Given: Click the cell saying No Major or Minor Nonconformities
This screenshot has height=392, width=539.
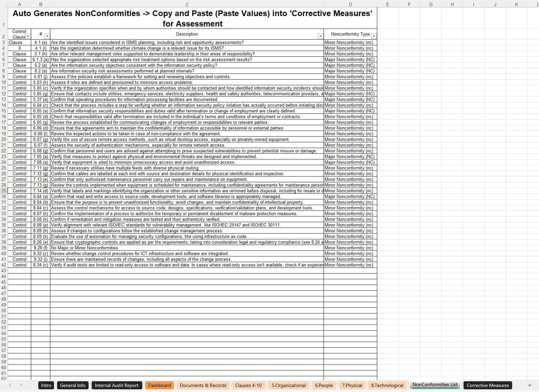Looking at the screenshot, I should click(134, 248).
